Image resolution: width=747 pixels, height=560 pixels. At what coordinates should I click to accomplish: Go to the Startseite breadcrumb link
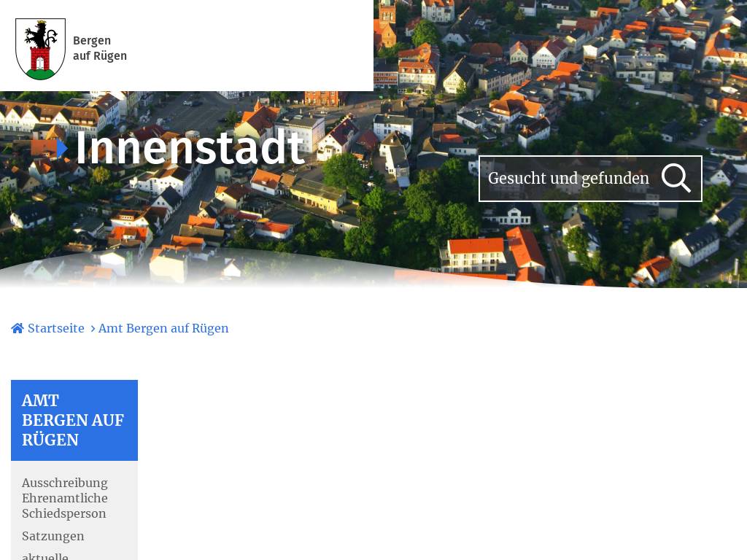[x=56, y=328]
